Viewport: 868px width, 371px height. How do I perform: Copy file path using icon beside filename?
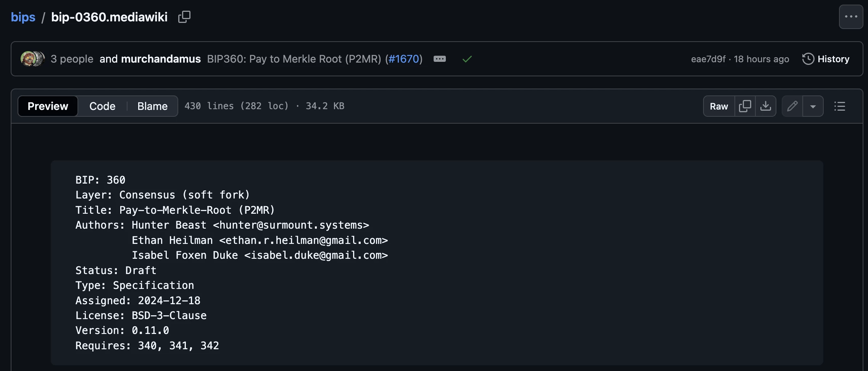(x=184, y=17)
